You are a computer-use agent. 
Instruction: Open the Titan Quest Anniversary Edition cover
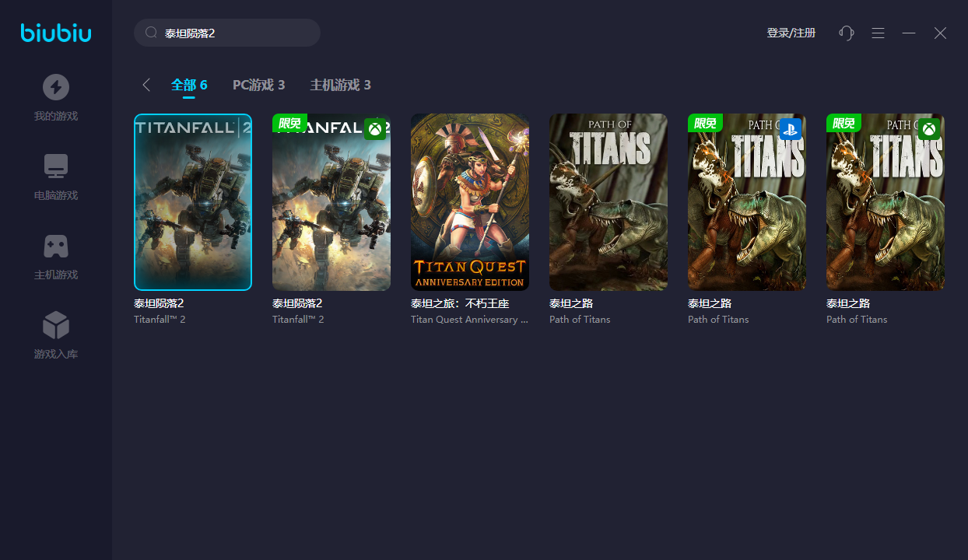470,202
